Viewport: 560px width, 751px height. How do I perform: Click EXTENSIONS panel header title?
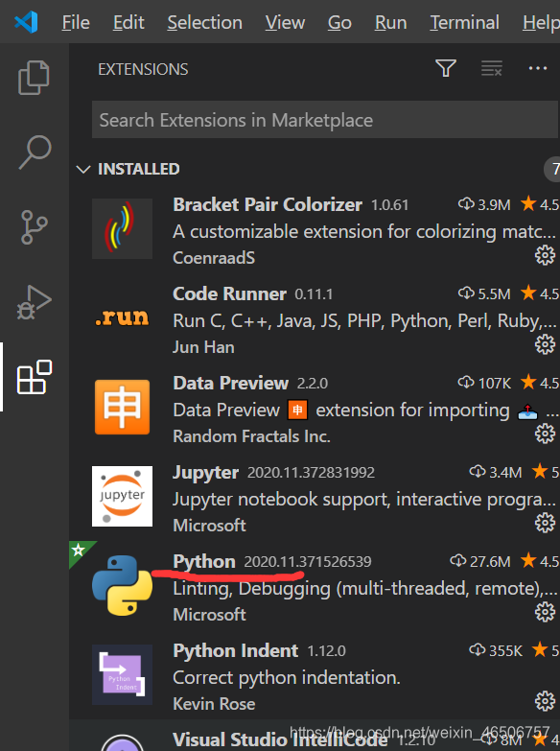[143, 69]
